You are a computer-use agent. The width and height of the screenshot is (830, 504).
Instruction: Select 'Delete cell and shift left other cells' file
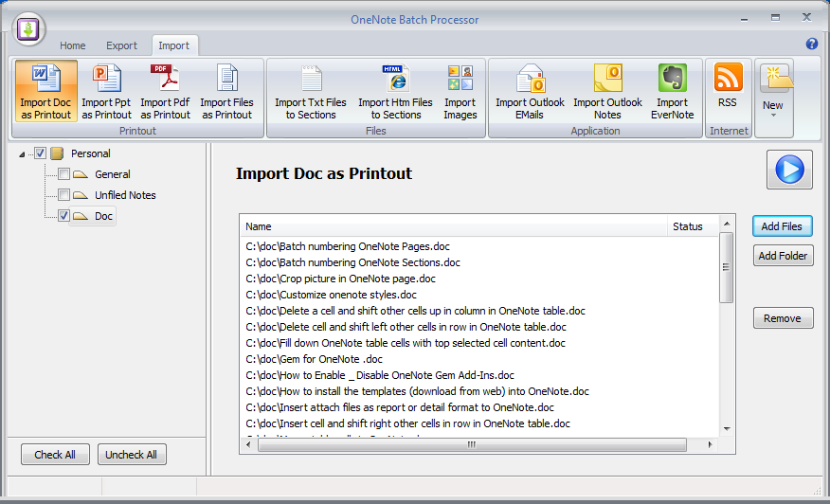coord(406,327)
